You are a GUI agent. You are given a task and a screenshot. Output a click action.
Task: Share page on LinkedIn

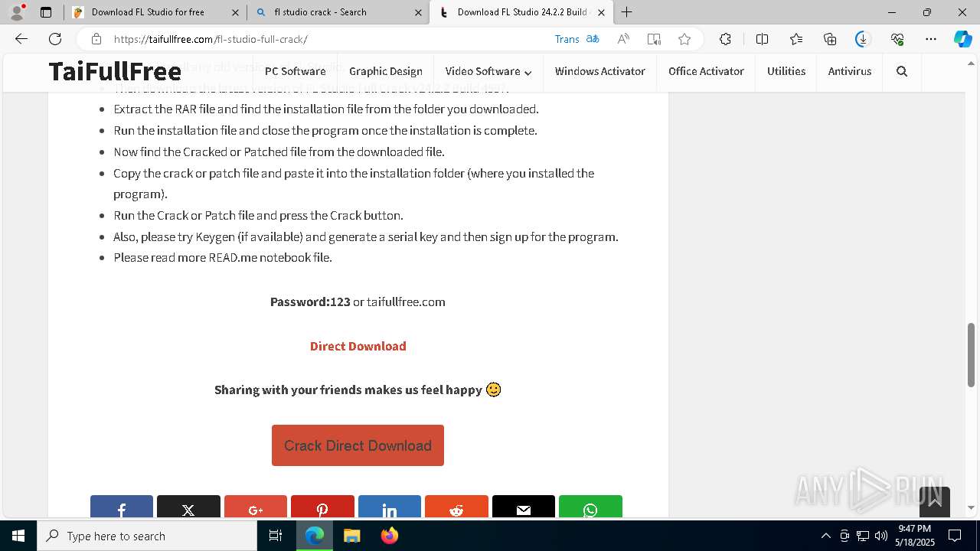(390, 507)
